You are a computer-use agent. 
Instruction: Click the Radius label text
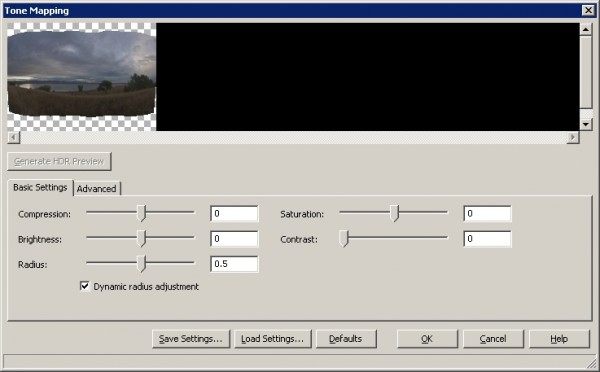33,265
